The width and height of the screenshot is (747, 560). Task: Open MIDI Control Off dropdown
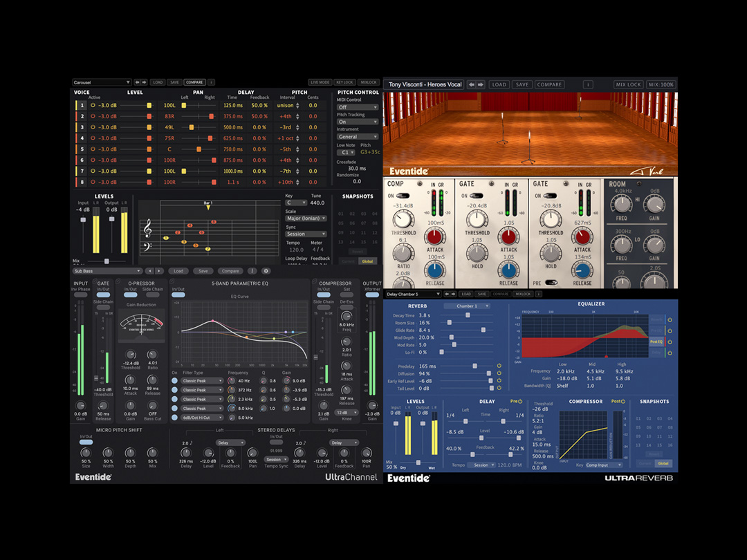358,107
